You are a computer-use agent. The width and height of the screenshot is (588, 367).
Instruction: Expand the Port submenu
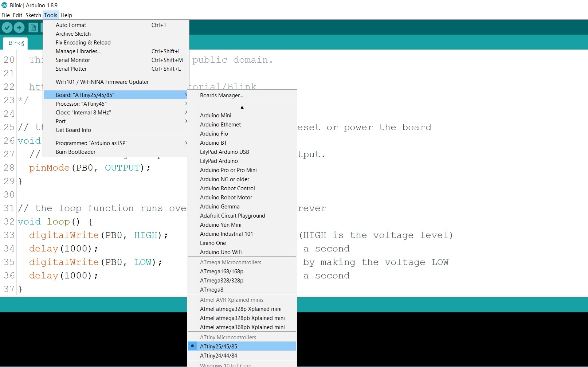click(x=116, y=121)
